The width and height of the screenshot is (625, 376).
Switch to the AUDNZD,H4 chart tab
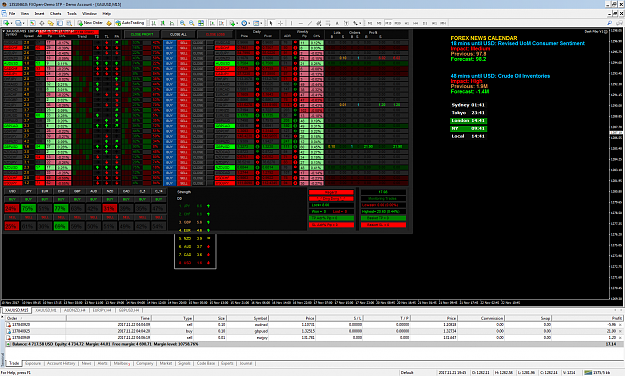75,310
